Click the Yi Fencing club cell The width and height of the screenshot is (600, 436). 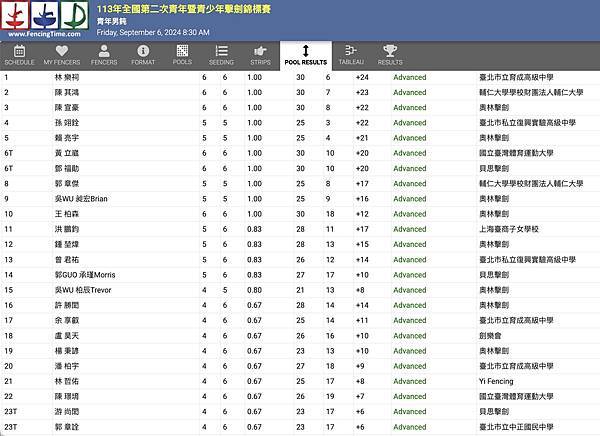[x=496, y=381]
